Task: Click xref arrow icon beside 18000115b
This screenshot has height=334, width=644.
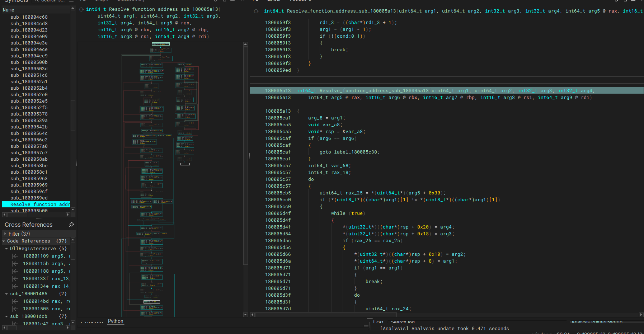Action: (x=15, y=264)
